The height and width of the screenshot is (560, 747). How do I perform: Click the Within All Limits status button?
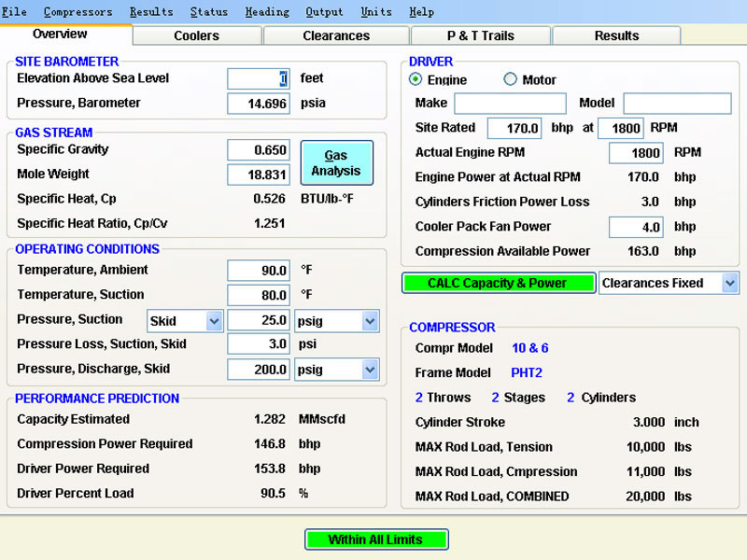[x=375, y=539]
